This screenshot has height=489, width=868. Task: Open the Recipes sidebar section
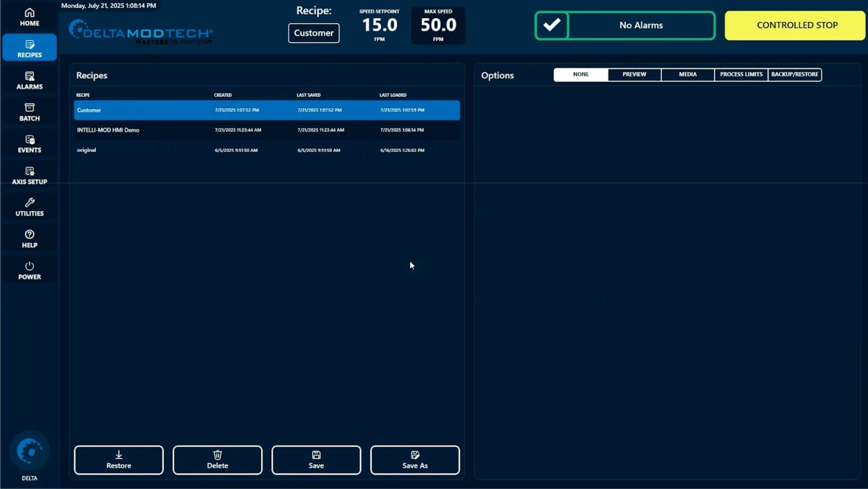(x=29, y=48)
